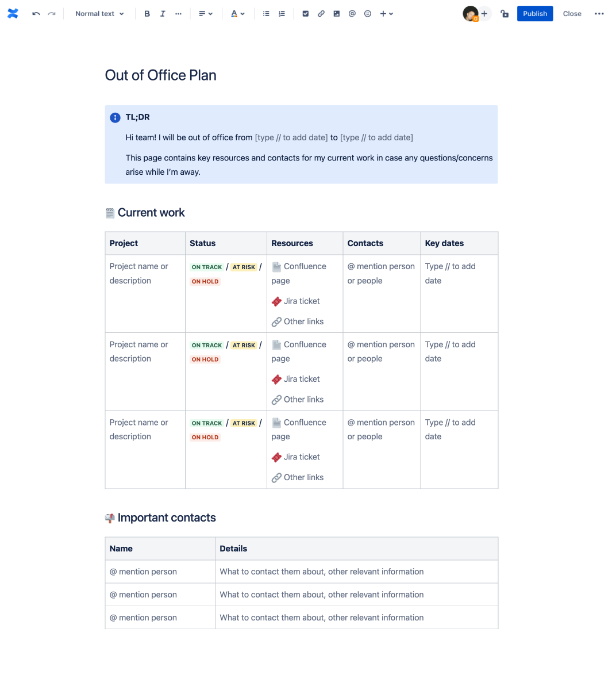
Task: Insert an action item task checkbox
Action: click(305, 13)
